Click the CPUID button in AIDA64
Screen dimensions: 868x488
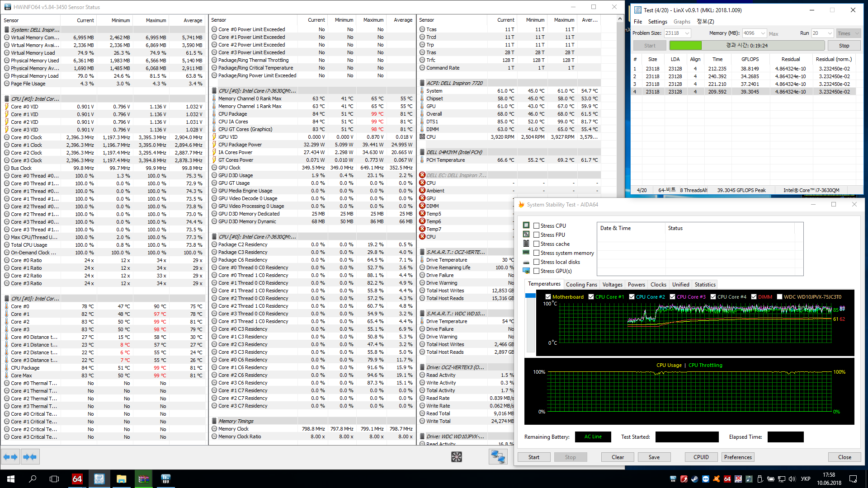coord(701,457)
